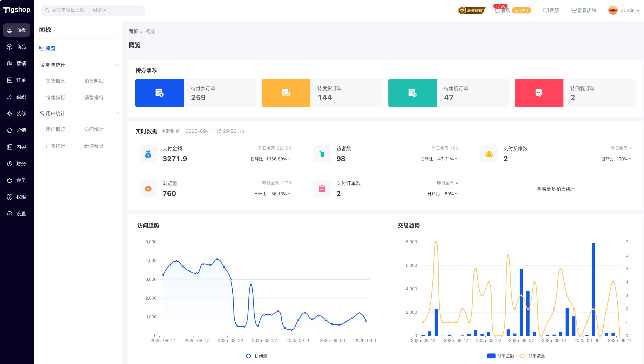Open the 组织 organization sidebar item
The image size is (644, 364).
(16, 97)
